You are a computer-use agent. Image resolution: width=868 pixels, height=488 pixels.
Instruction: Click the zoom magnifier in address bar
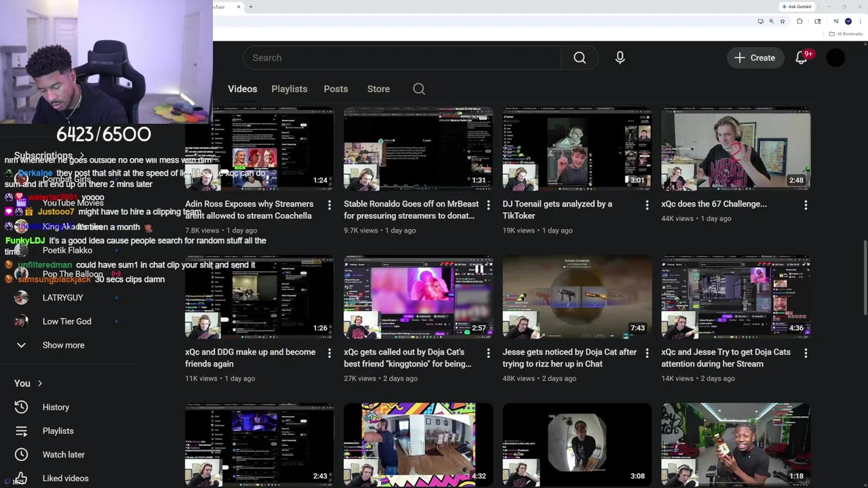(x=771, y=21)
